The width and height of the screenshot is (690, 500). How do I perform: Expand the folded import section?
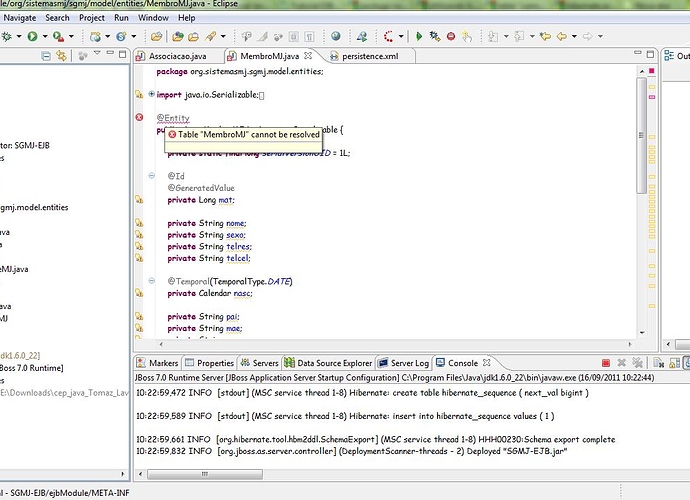(x=151, y=94)
